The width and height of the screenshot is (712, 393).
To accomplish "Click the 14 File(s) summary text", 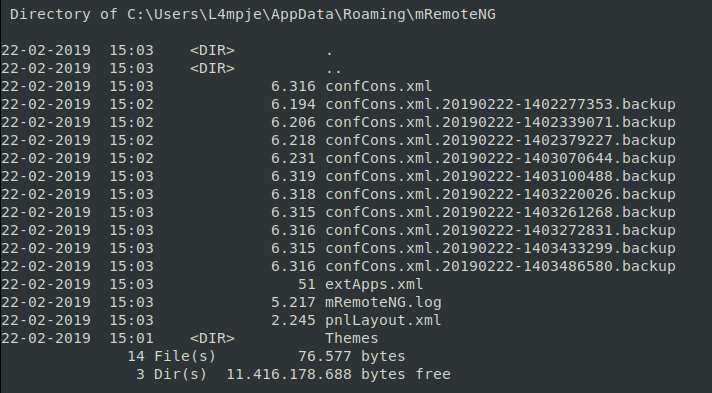I will (172, 357).
